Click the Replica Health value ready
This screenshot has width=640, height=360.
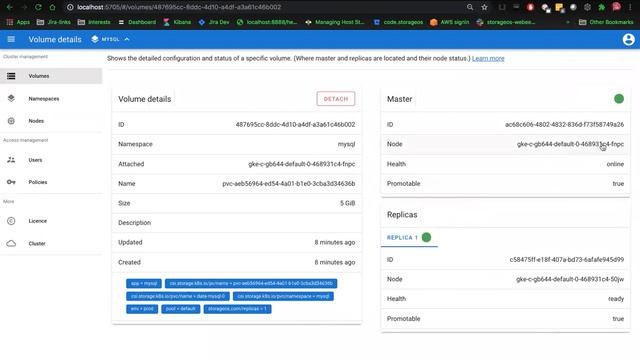coord(616,299)
